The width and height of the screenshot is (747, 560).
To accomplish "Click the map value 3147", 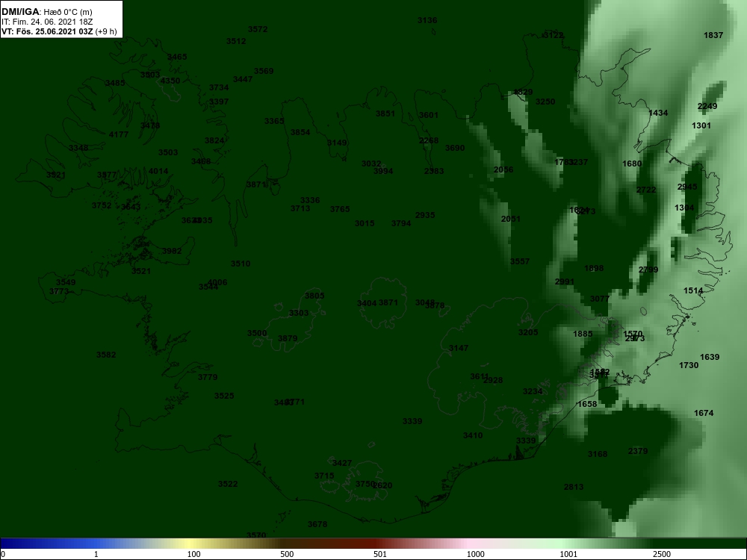I will coord(459,348).
